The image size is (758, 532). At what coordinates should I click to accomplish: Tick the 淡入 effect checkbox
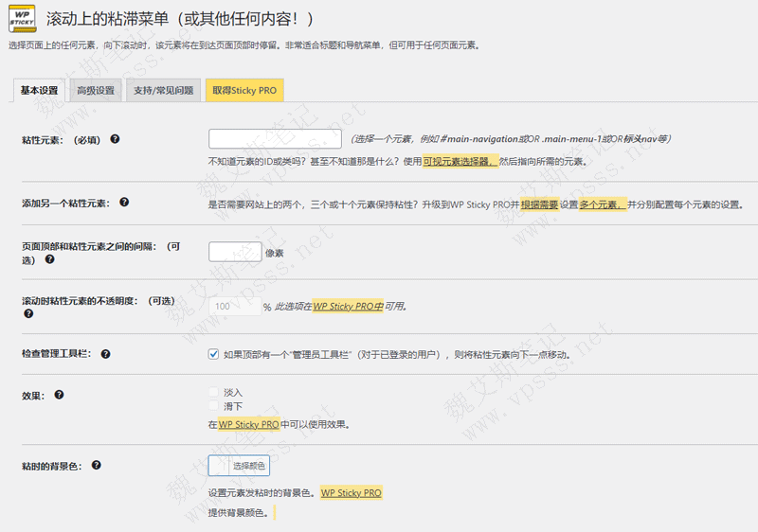pos(213,392)
